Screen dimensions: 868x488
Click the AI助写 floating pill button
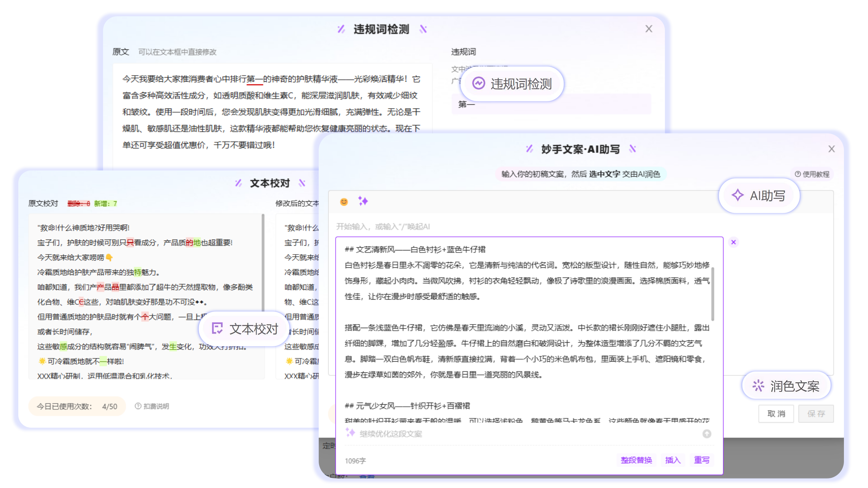pyautogui.click(x=759, y=196)
